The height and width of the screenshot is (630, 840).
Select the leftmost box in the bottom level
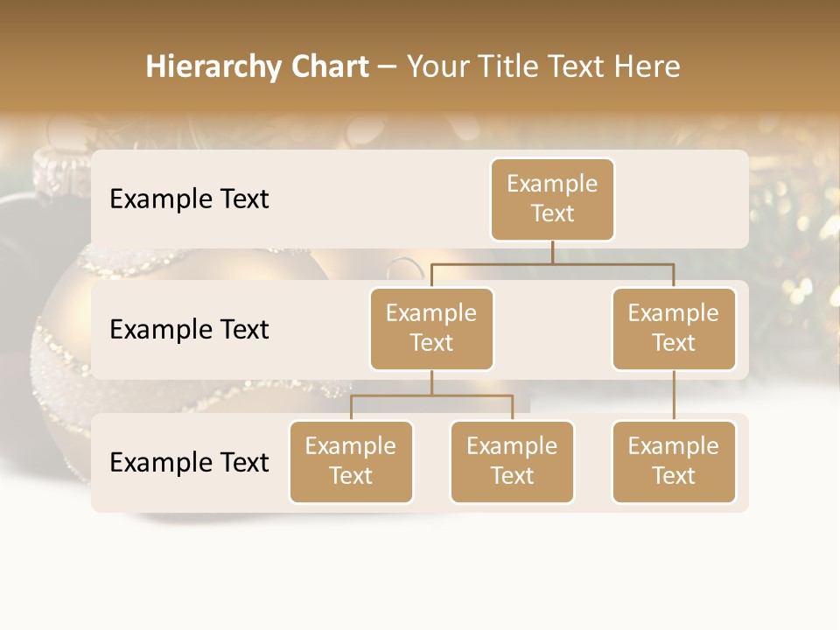coord(351,462)
